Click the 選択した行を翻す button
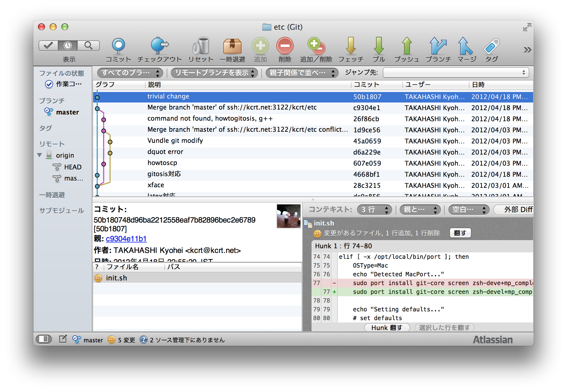 point(444,328)
